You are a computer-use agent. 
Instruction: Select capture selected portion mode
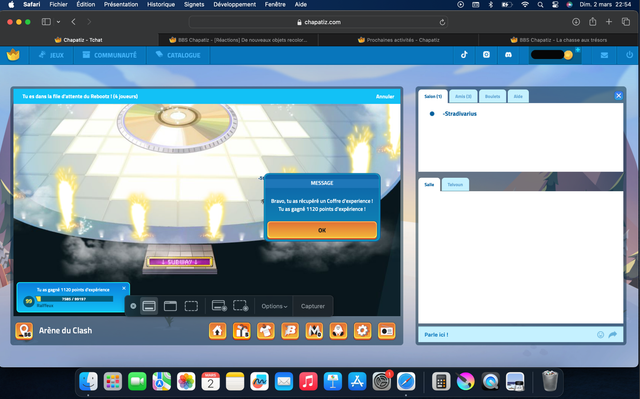[x=191, y=306]
